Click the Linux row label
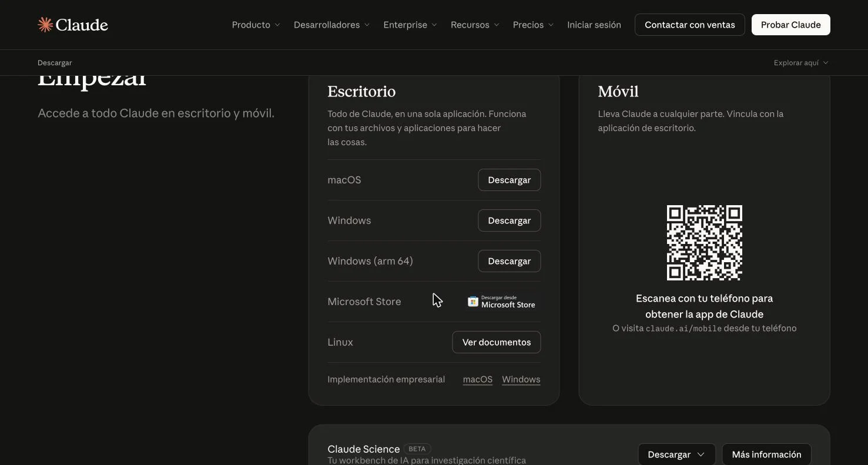 pos(340,342)
